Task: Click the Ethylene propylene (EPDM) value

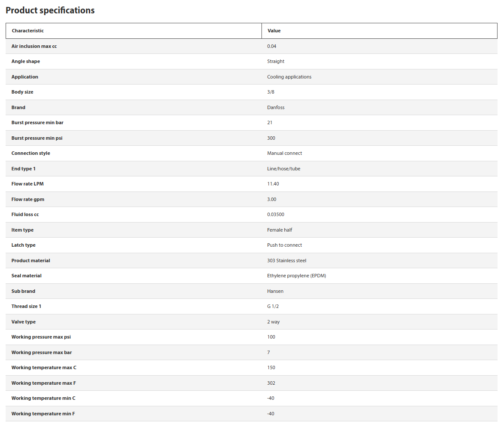Action: click(297, 276)
